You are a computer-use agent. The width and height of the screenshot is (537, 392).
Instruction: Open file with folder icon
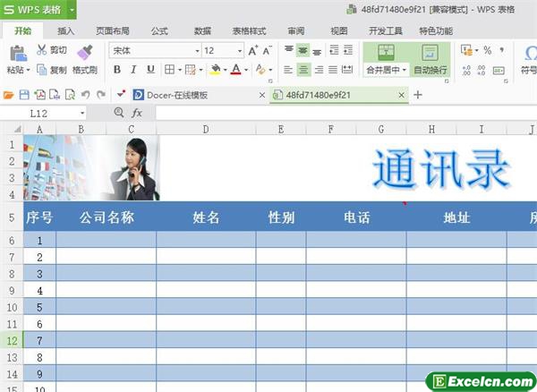(9, 95)
